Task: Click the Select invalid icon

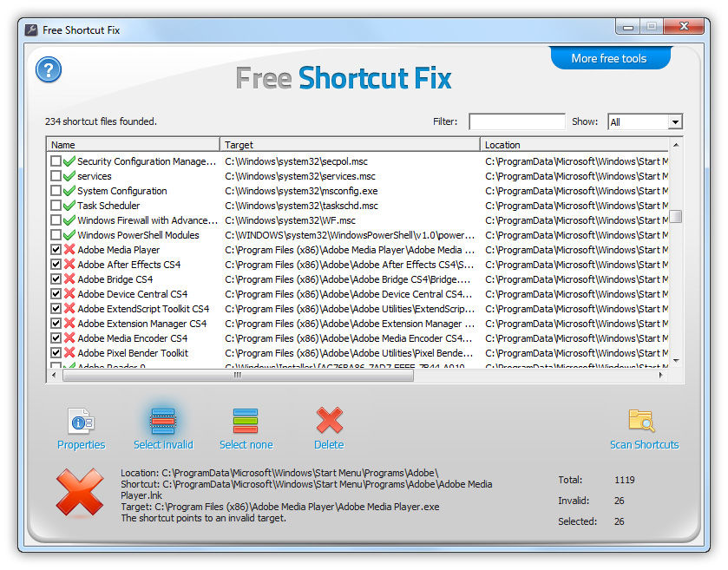Action: point(163,422)
